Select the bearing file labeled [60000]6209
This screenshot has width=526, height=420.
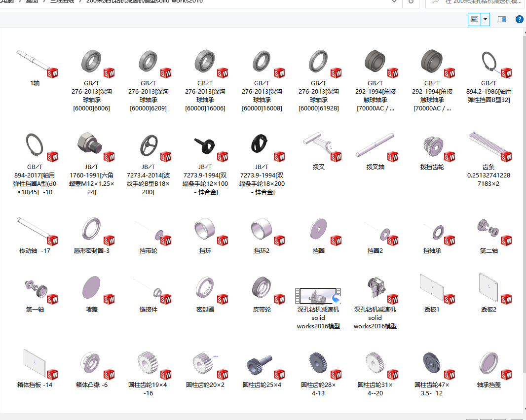pyautogui.click(x=148, y=80)
